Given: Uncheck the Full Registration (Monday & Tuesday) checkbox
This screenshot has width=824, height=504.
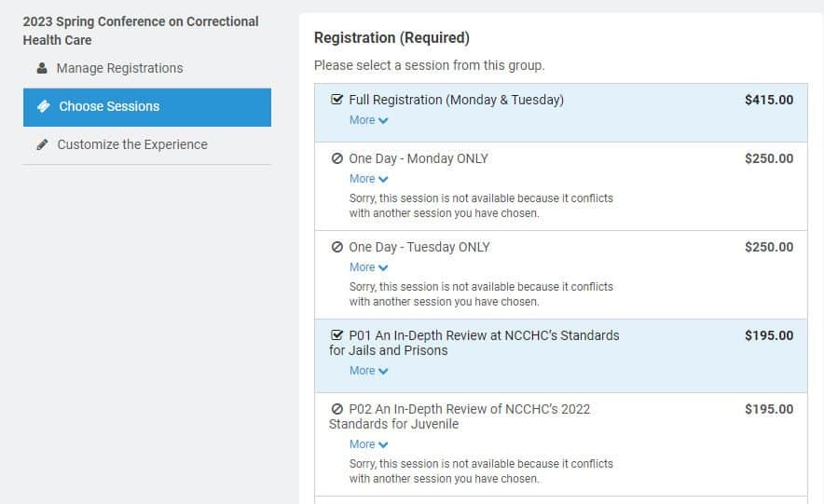Looking at the screenshot, I should coord(337,100).
